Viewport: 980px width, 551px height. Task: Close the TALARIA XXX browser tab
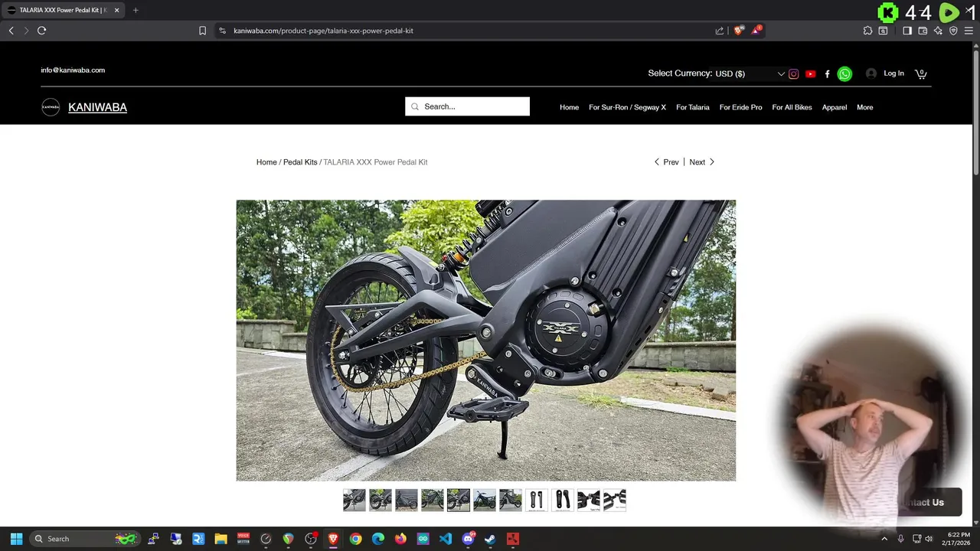(x=117, y=10)
